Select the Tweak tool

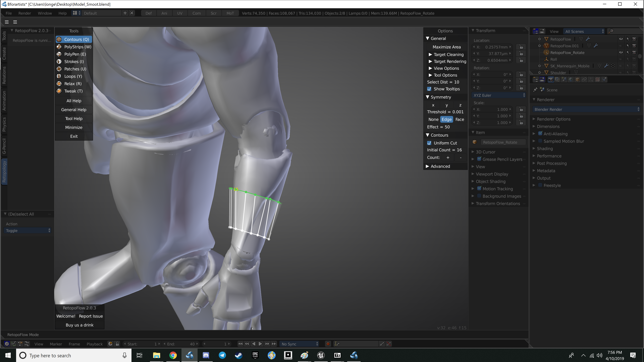click(x=73, y=91)
